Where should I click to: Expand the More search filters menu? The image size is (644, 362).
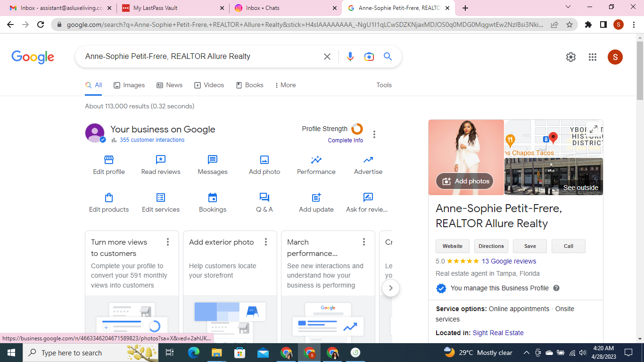pos(285,85)
